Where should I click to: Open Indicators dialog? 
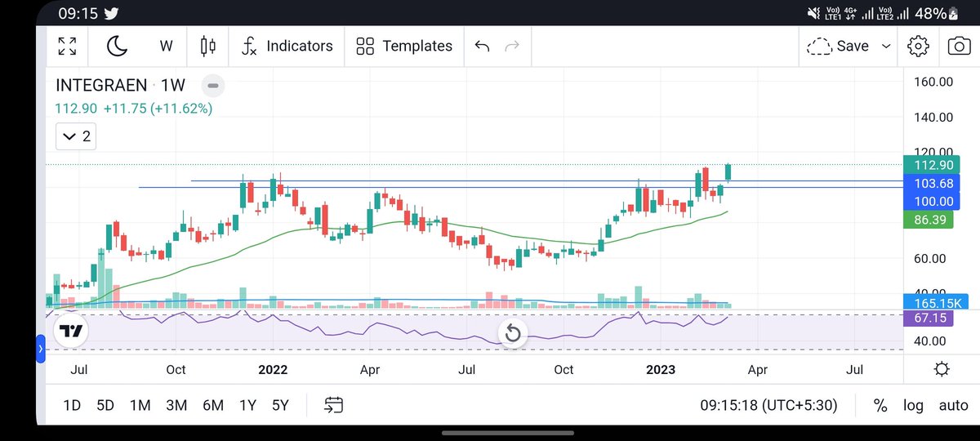(x=287, y=46)
